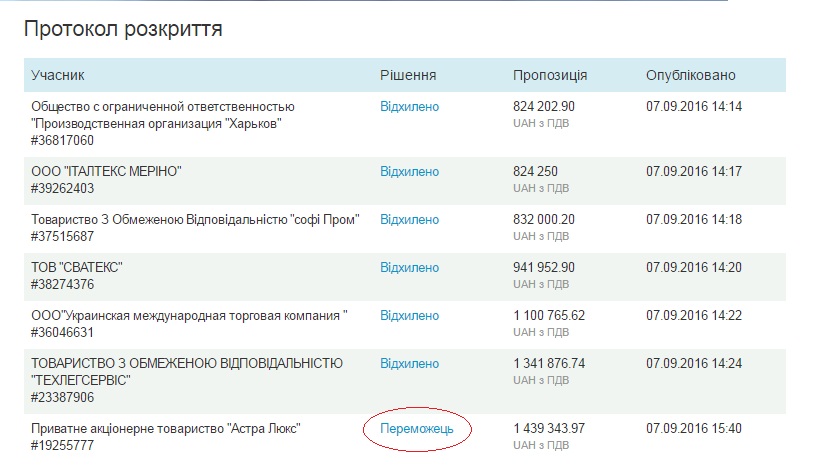Image resolution: width=840 pixels, height=474 pixels.
Task: Click proposal amount 941 952.90
Action: [544, 267]
